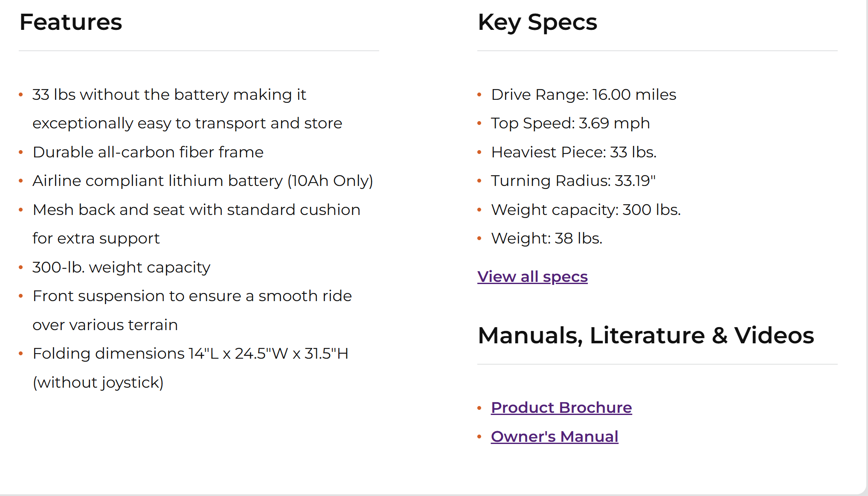868x496 pixels.
Task: Click the View all specs link
Action: [532, 277]
